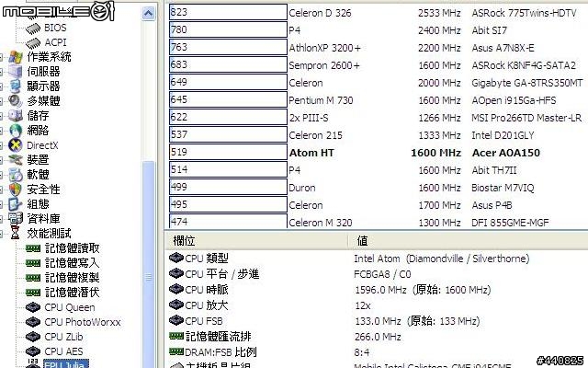The width and height of the screenshot is (588, 368).
Task: Click the ACPI chip icon
Action: click(33, 43)
